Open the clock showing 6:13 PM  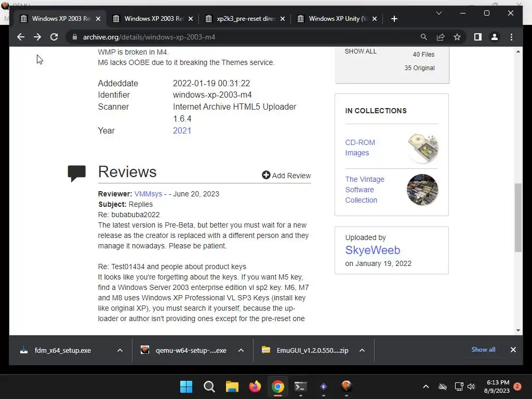pyautogui.click(x=497, y=387)
